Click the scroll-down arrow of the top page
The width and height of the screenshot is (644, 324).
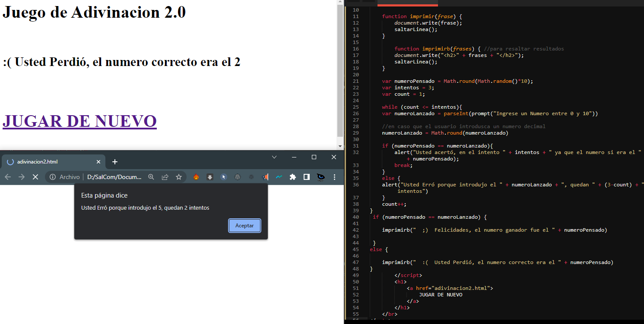coord(340,146)
